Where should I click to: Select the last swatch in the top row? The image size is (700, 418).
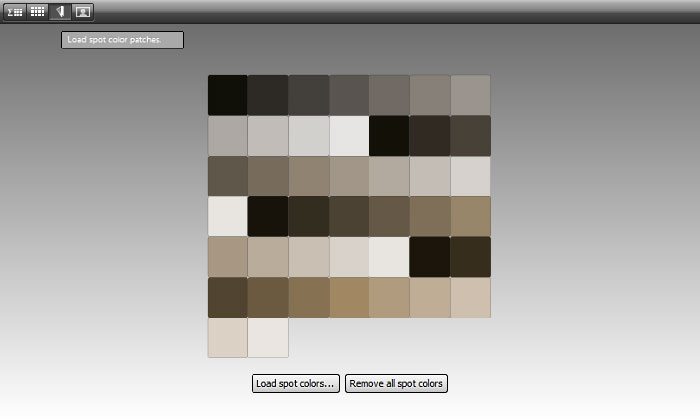(471, 95)
